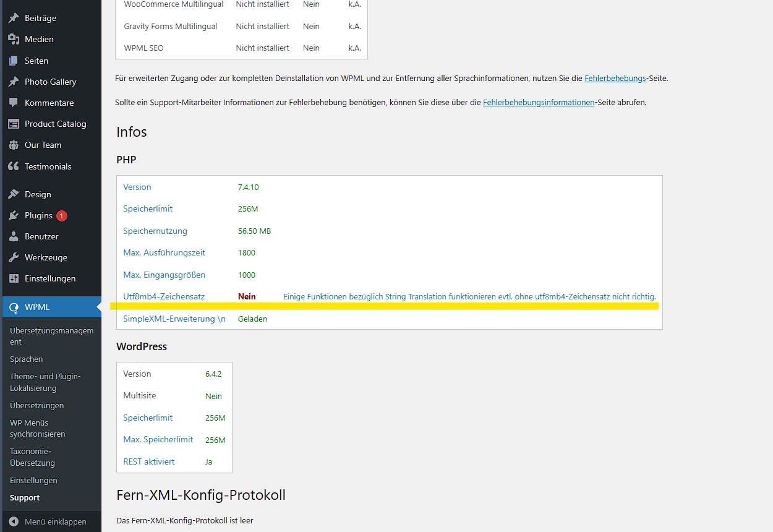Screen dimensions: 773x532
Task: Follow the Fehlerbehebungs link
Action: tap(615, 79)
